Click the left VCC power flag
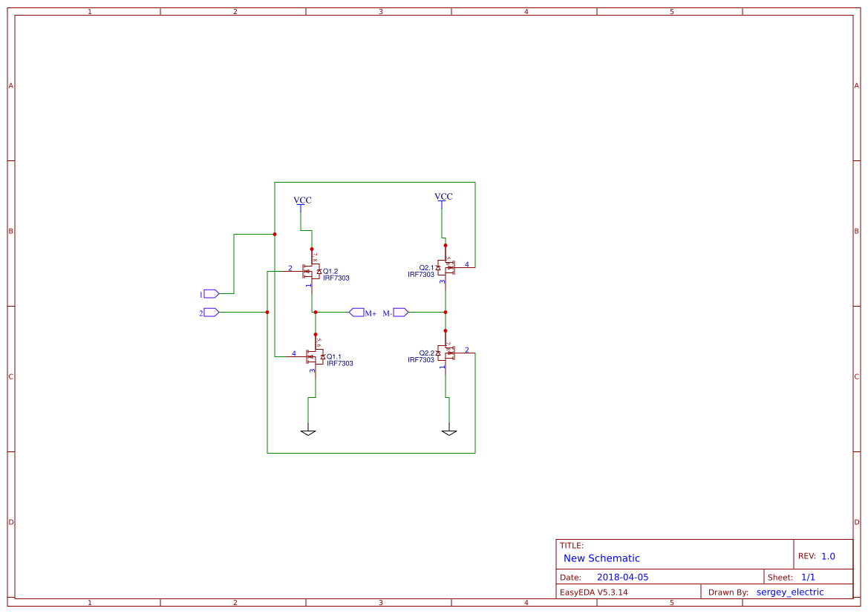 point(301,199)
